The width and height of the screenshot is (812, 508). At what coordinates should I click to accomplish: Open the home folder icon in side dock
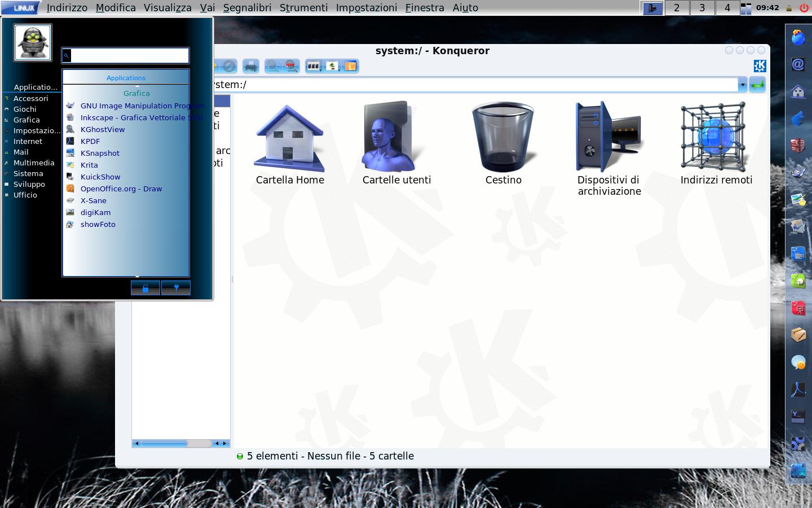pyautogui.click(x=798, y=91)
